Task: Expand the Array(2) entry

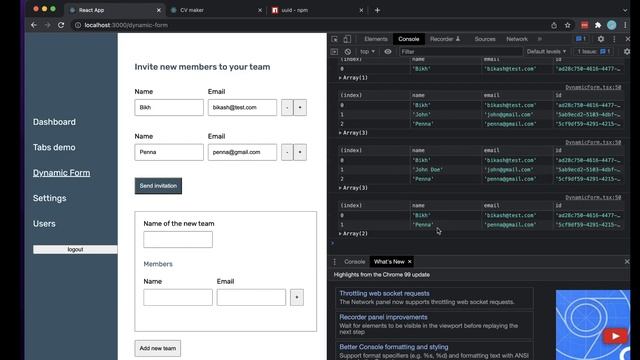Action: pyautogui.click(x=353, y=233)
